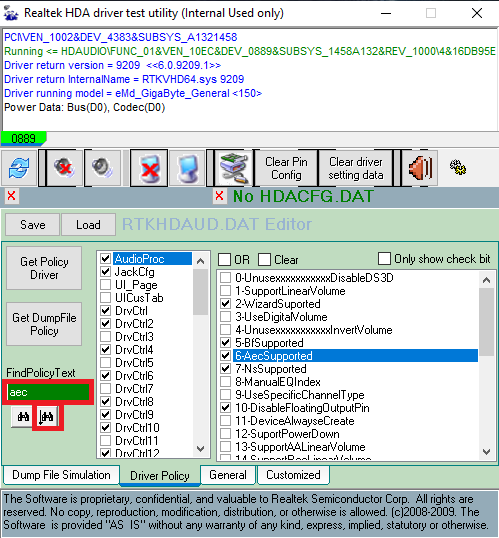The height and width of the screenshot is (538, 499).
Task: Click the speaker with red X icon
Action: (64, 168)
